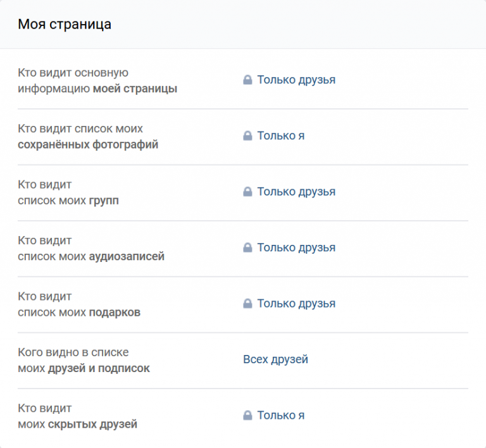Change 'Только друзья' setting for подарков
Screen dimensions: 486x448
[x=296, y=304]
